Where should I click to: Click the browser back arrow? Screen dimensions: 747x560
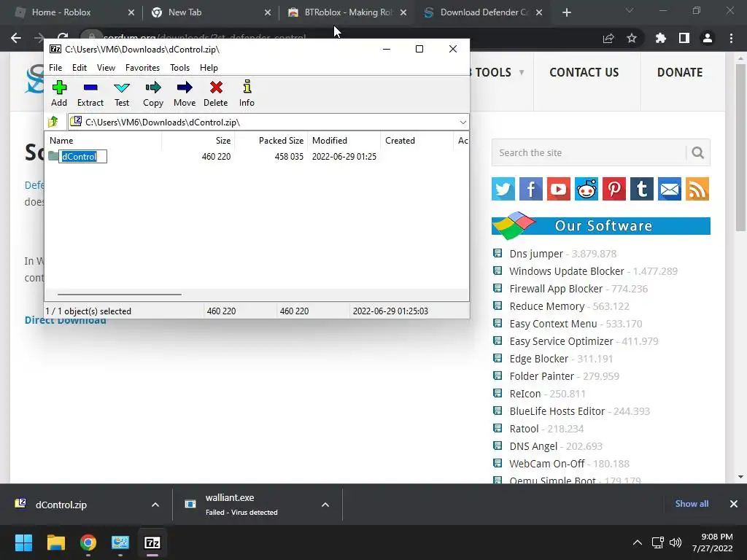pyautogui.click(x=16, y=38)
